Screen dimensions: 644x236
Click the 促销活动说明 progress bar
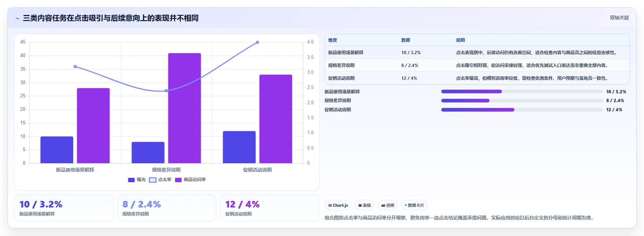pos(522,110)
